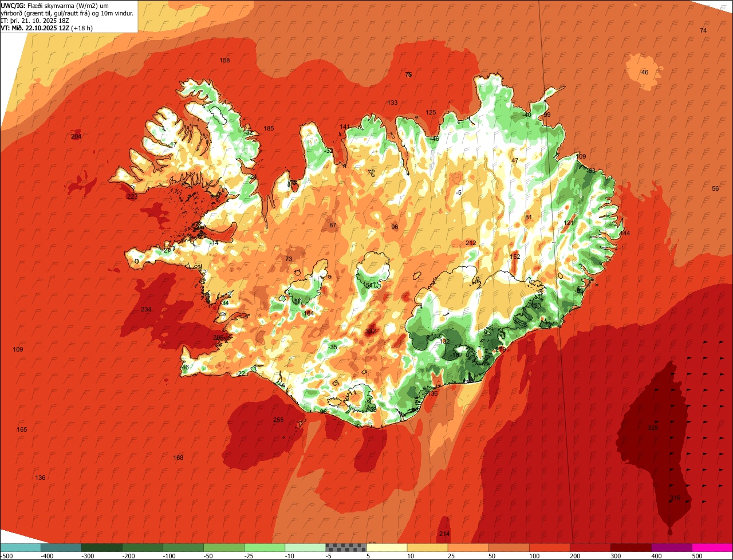Click the valid time line VT: Mið. 22.10.2025 12Z
This screenshot has width=733, height=560.
pos(47,27)
